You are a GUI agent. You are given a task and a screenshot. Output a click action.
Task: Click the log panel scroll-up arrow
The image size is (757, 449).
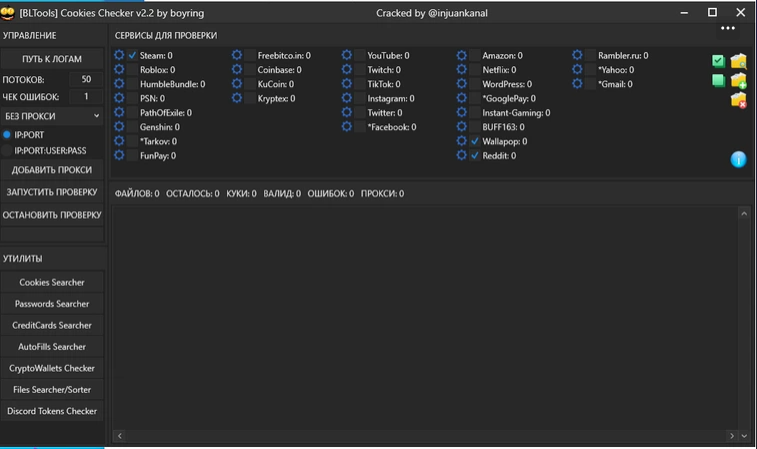pos(744,213)
